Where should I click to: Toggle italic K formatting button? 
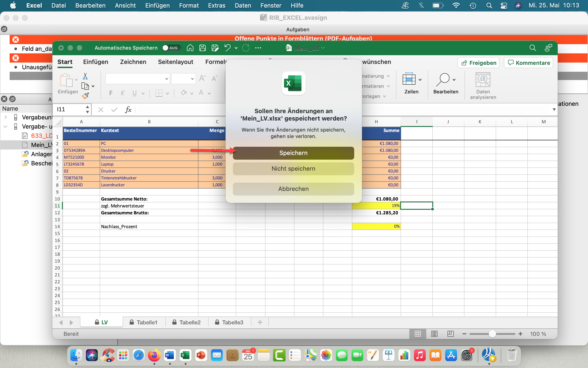click(122, 93)
